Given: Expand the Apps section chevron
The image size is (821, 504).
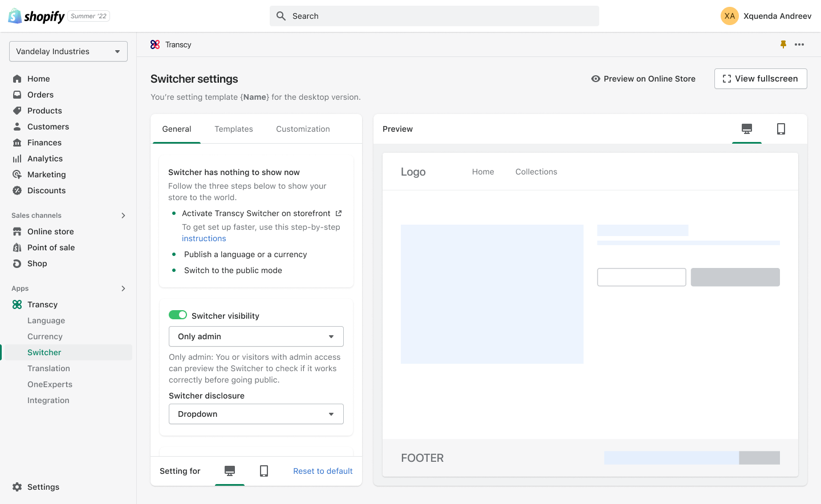Looking at the screenshot, I should [x=123, y=288].
